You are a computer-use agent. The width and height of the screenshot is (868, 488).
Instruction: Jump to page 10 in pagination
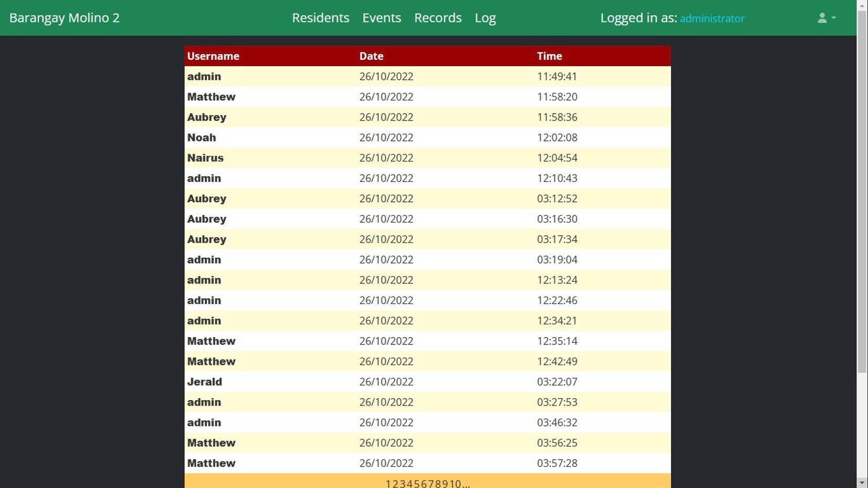(x=456, y=483)
